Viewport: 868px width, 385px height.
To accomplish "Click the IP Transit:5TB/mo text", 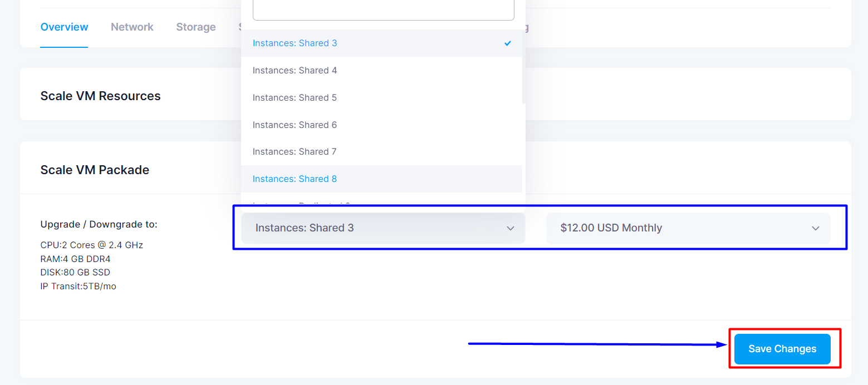I will click(79, 286).
